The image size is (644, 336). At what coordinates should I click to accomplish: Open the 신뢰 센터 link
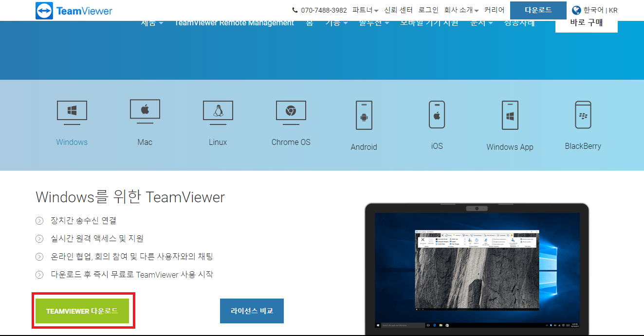pyautogui.click(x=398, y=10)
